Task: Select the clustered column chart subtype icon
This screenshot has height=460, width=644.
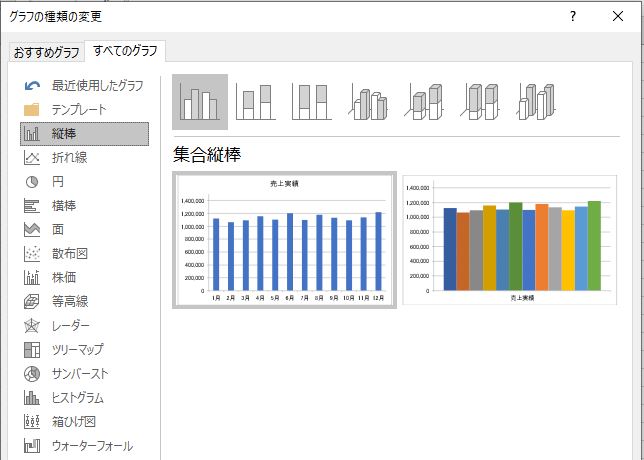Action: pos(200,102)
